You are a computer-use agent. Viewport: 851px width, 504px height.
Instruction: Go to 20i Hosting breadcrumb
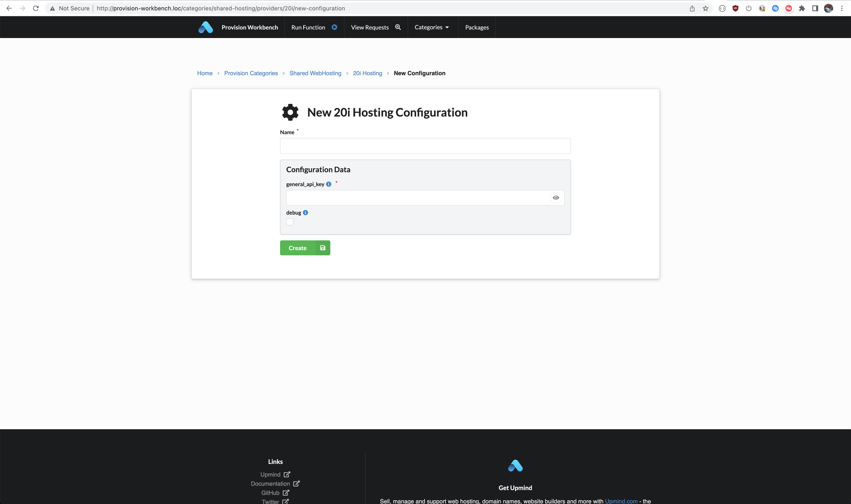[368, 73]
